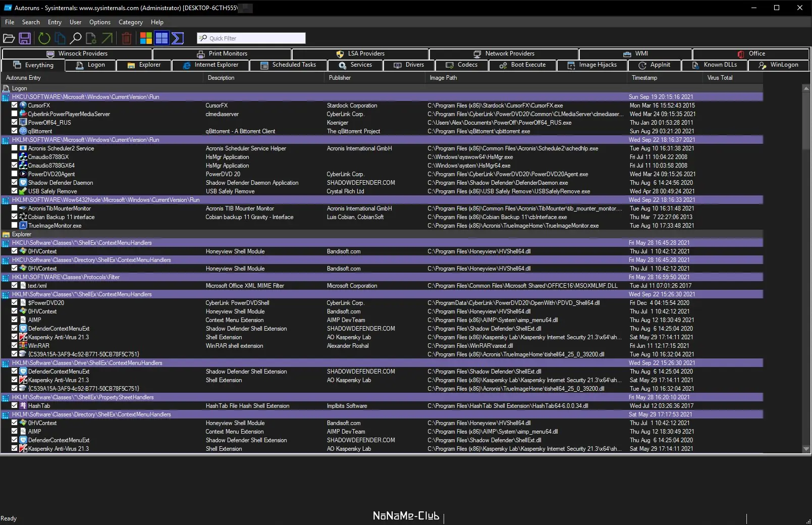Open the Category menu
812x525 pixels.
pyautogui.click(x=131, y=22)
